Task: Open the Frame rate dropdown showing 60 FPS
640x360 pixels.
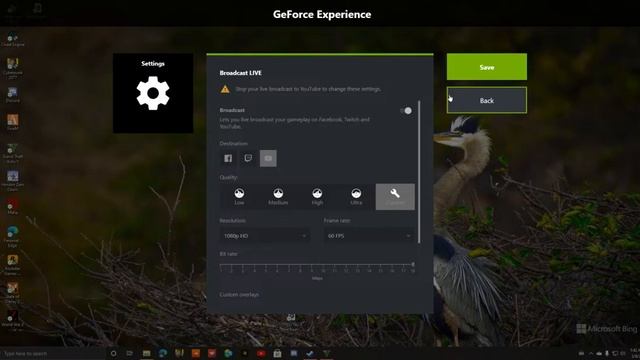Action: tap(369, 236)
